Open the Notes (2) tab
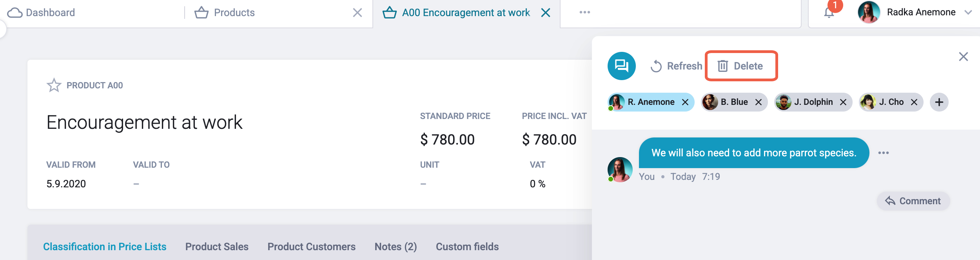This screenshot has height=260, width=980. coord(396,247)
